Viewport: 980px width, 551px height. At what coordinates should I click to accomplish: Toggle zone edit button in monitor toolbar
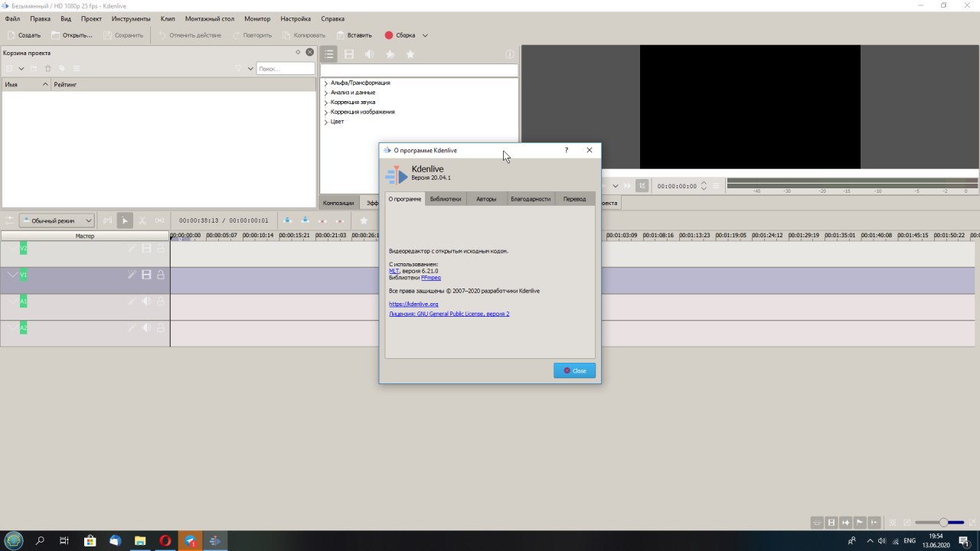[x=642, y=185]
